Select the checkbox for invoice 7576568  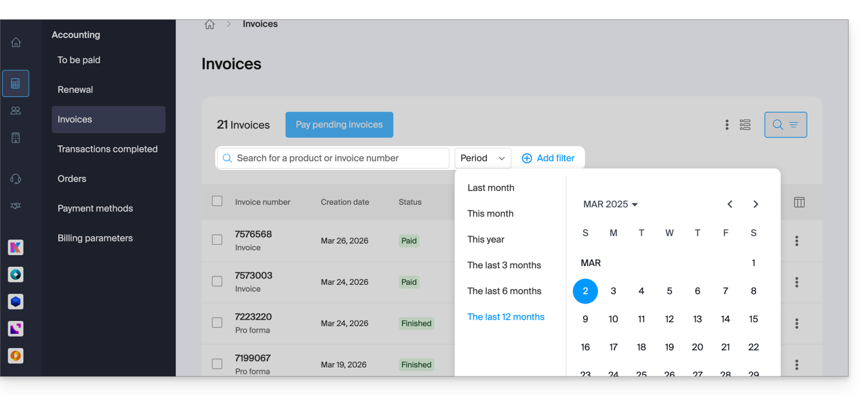coord(217,240)
